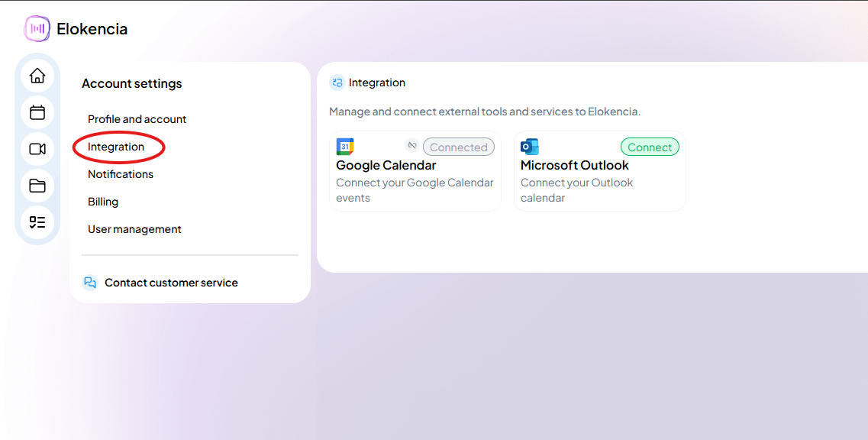This screenshot has height=440, width=868.
Task: Open User management settings
Action: coord(134,228)
